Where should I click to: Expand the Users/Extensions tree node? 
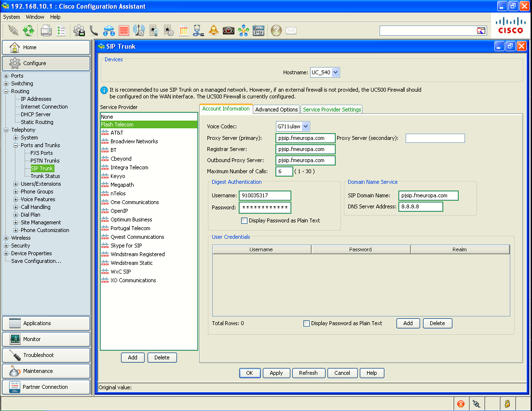15,184
